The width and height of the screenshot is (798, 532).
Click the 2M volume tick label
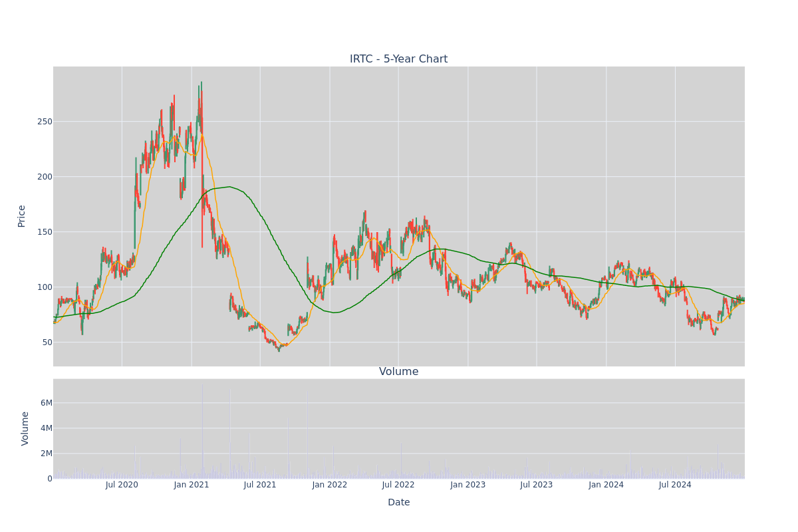click(47, 454)
